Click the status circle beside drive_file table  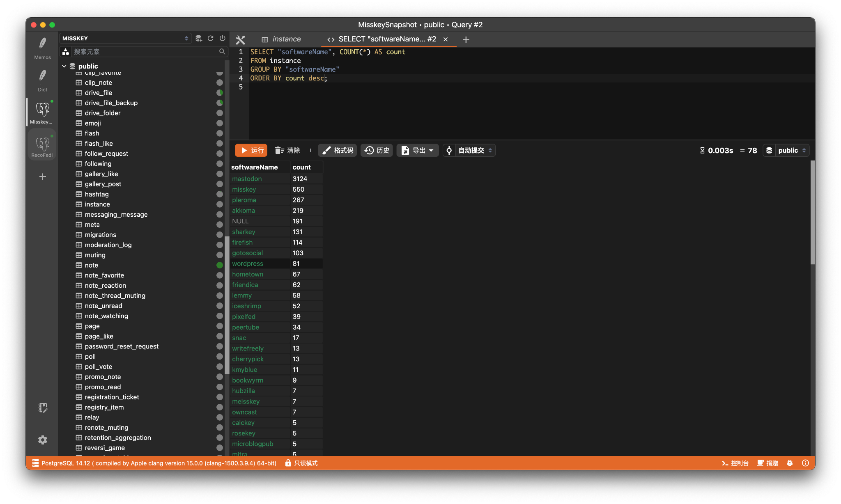click(x=220, y=93)
